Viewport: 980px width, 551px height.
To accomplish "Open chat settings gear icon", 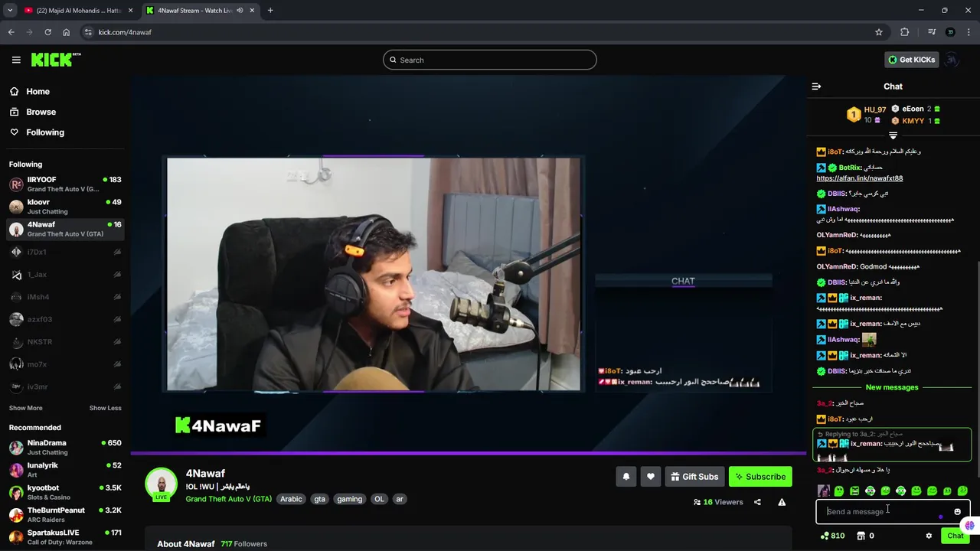I will coord(929,536).
